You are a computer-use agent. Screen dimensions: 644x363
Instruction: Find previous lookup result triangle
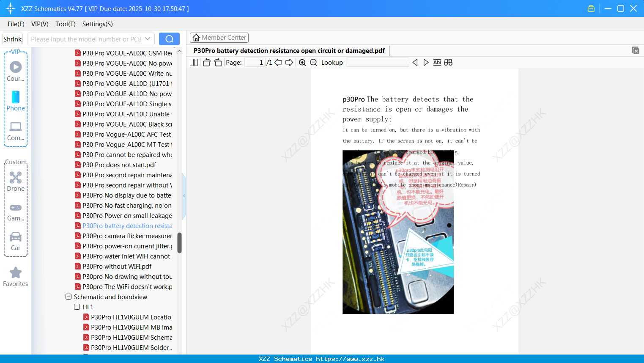click(415, 63)
